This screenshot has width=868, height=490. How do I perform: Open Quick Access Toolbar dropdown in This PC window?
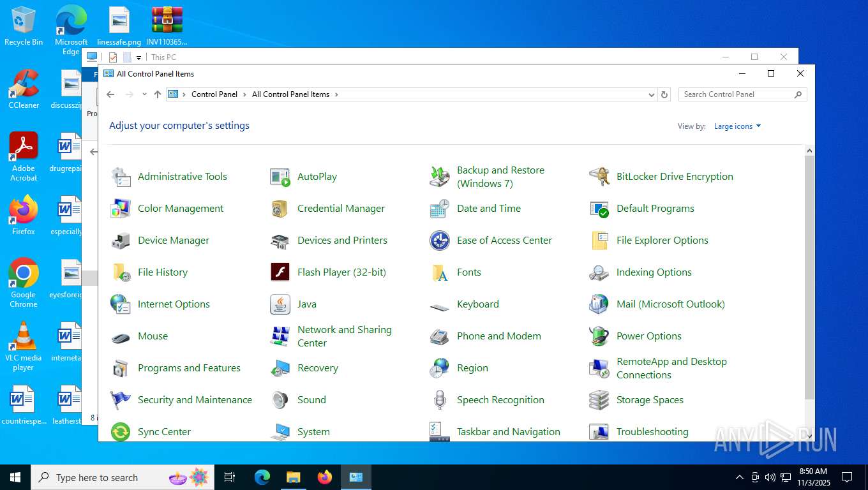[138, 57]
